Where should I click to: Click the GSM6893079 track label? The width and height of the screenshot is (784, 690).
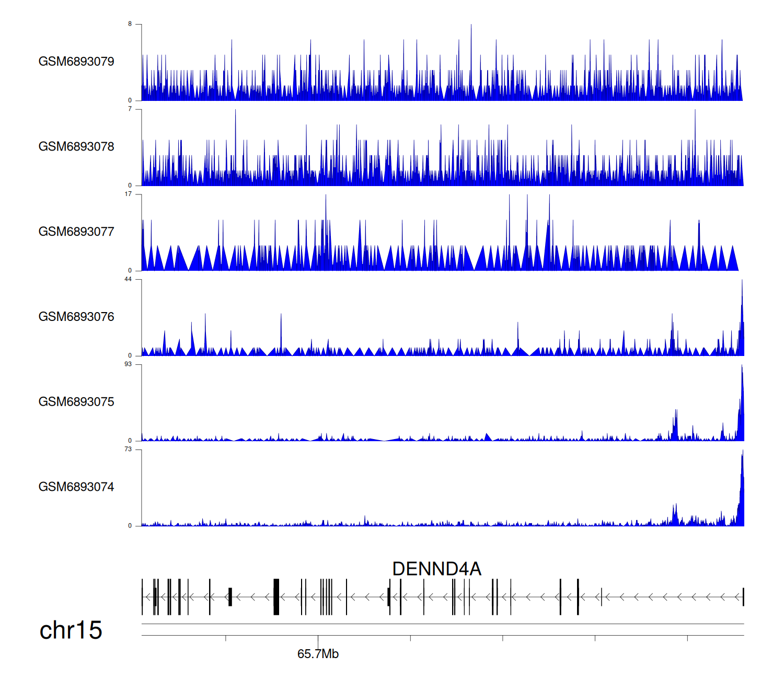tap(76, 62)
